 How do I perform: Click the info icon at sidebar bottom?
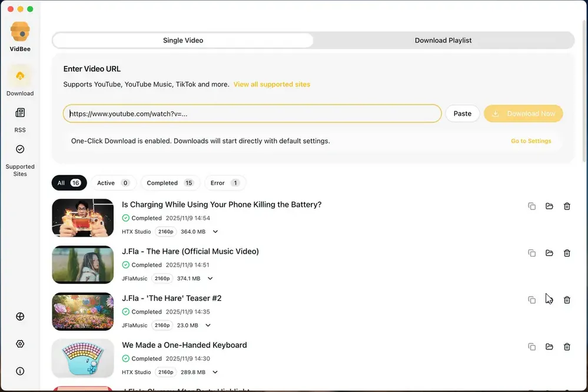pyautogui.click(x=20, y=371)
